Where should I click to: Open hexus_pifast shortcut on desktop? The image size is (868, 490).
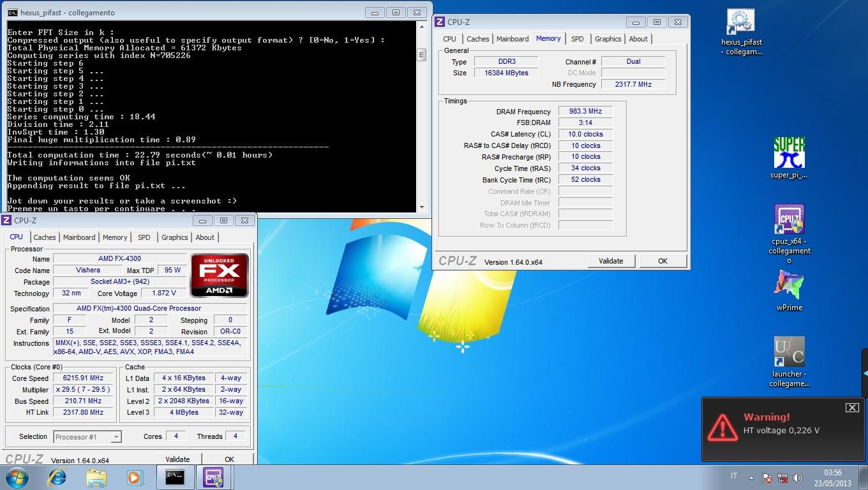[x=741, y=32]
